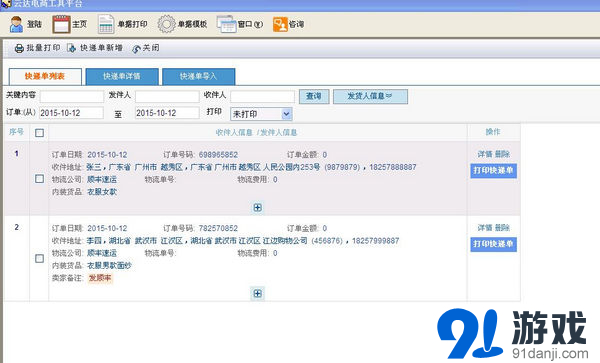600x363 pixels.
Task: Expand order 2 details plus icon
Action: click(258, 293)
